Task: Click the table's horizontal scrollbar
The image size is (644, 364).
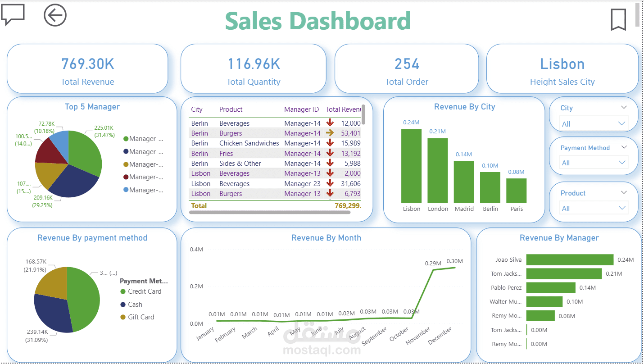Action: pos(270,212)
